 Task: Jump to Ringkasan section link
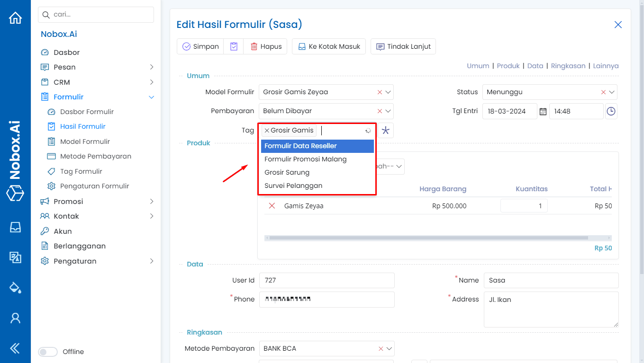[568, 66]
